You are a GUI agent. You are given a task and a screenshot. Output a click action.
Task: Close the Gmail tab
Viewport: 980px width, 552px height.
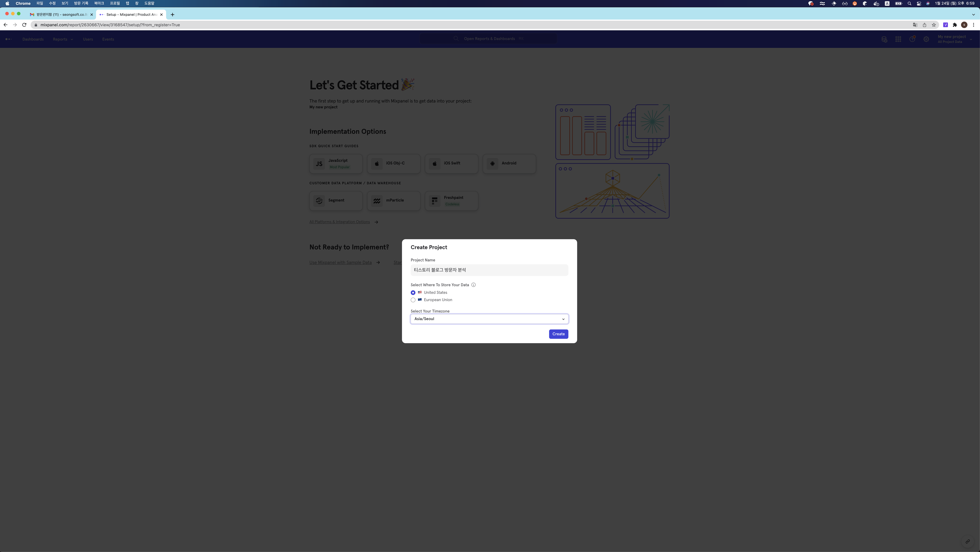pos(91,14)
